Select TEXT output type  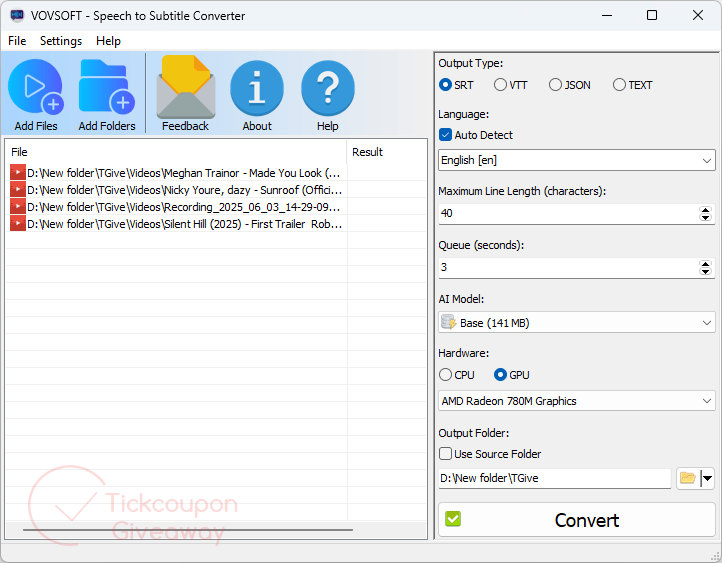tap(619, 85)
